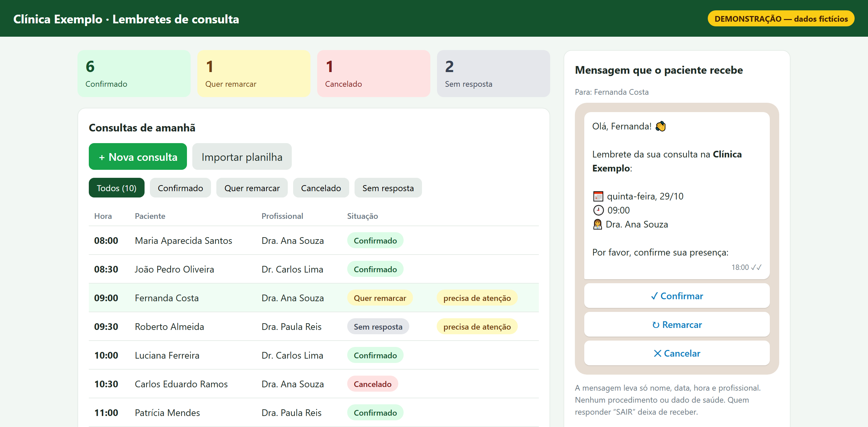868x427 pixels.
Task: Click the Hora column header
Action: click(x=103, y=216)
